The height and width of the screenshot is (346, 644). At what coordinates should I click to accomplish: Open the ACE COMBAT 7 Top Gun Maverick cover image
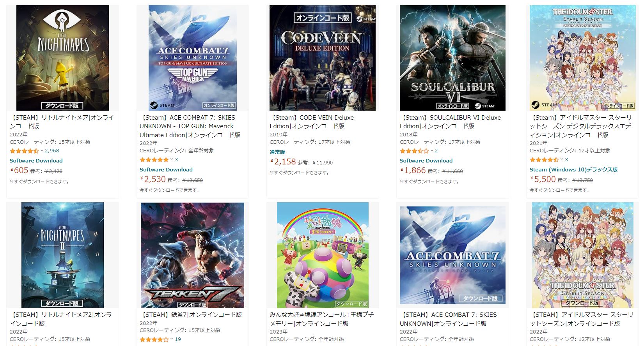pyautogui.click(x=192, y=58)
